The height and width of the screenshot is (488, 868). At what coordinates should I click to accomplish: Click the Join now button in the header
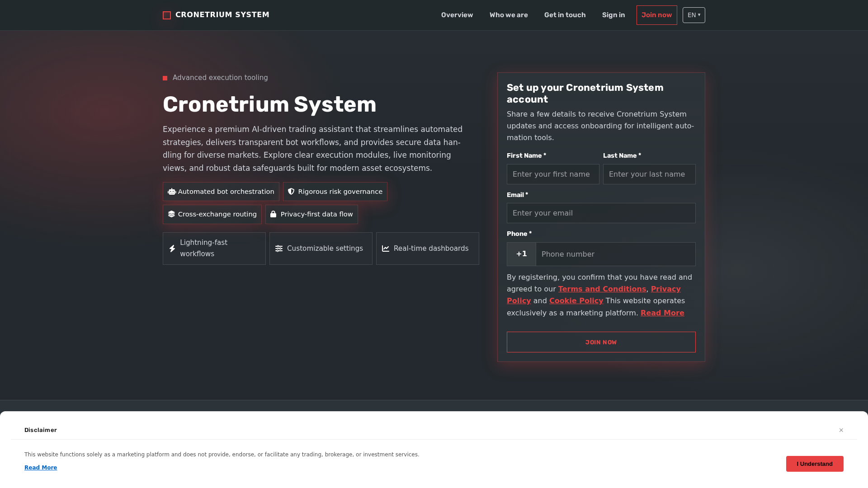(x=657, y=15)
